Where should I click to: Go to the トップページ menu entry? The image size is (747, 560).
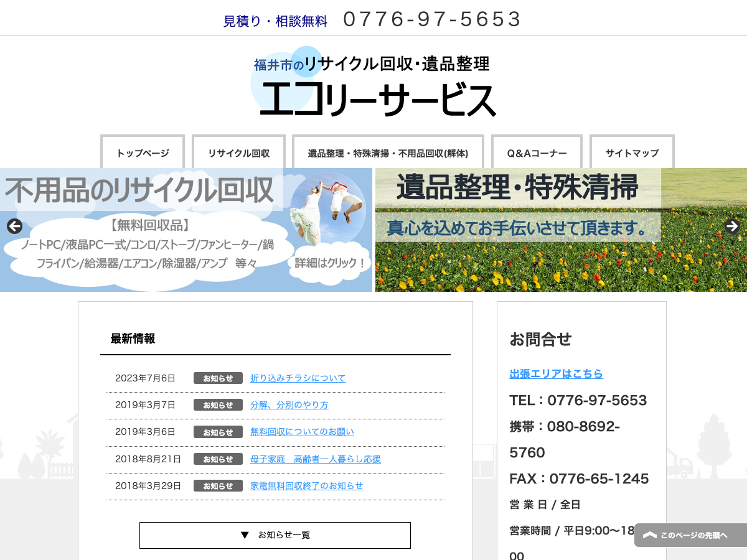coord(142,152)
